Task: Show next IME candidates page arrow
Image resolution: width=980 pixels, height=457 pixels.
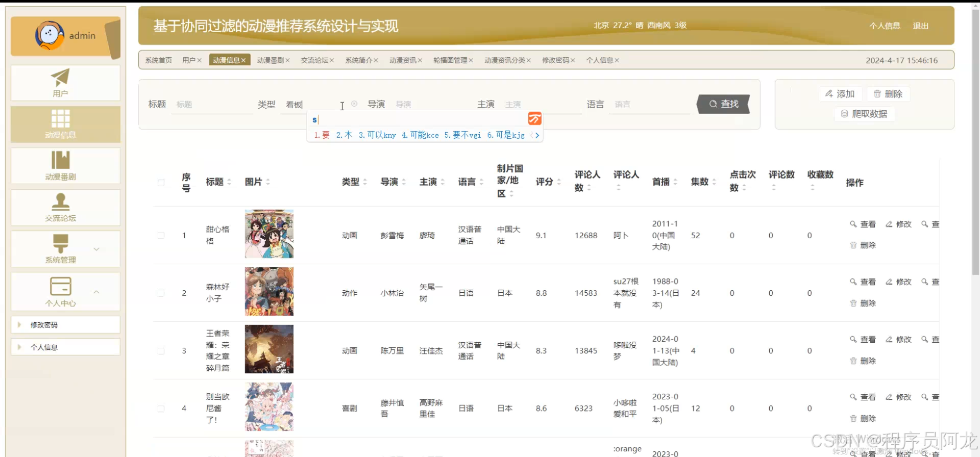Action: (537, 135)
